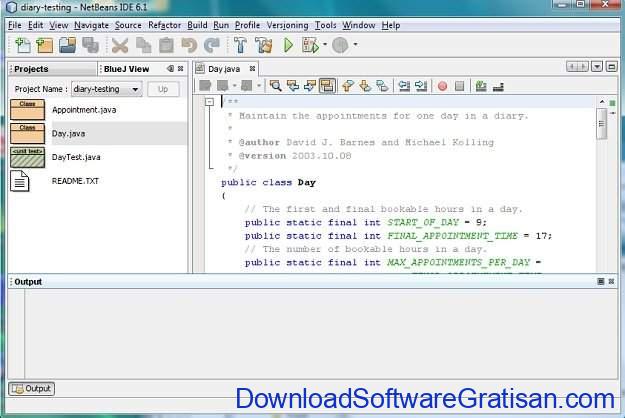625x418 pixels.
Task: Open the Project Name combo box showing diary-testing
Action: 106,89
